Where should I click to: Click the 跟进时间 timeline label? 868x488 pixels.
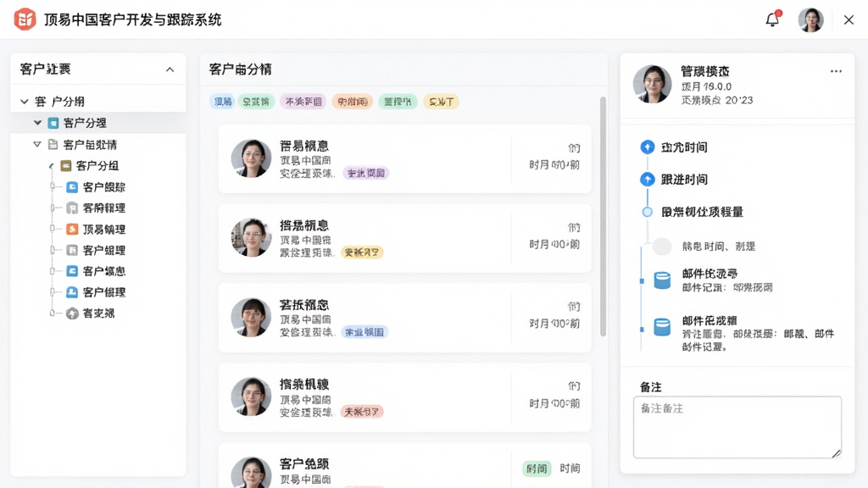click(684, 180)
